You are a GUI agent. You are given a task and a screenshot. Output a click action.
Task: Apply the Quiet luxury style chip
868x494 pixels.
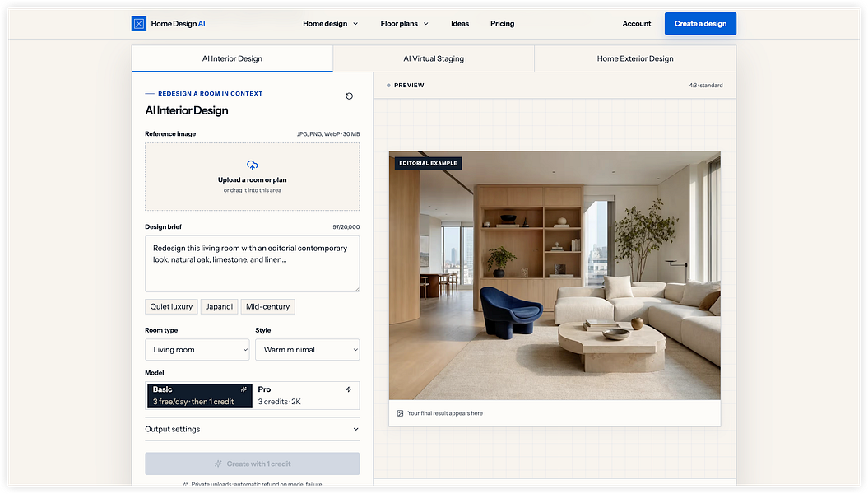coord(172,307)
